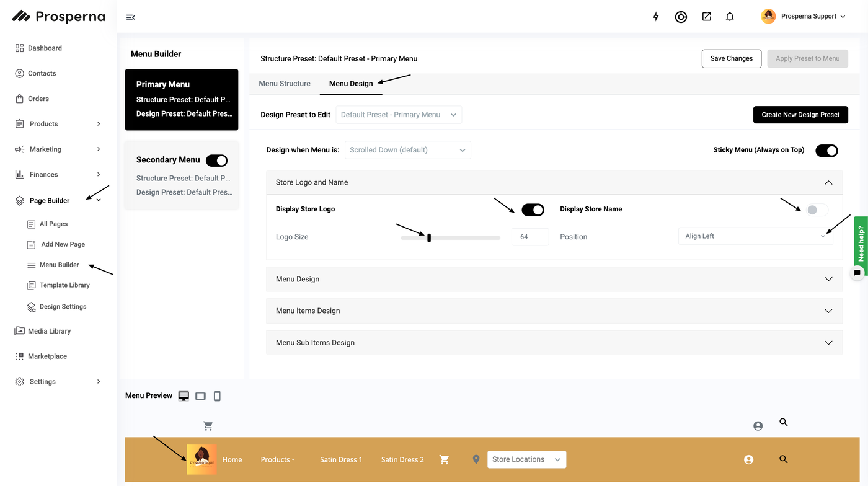Toggle the Secondary Menu switch
Screen dimensions: 868x486
[217, 161]
